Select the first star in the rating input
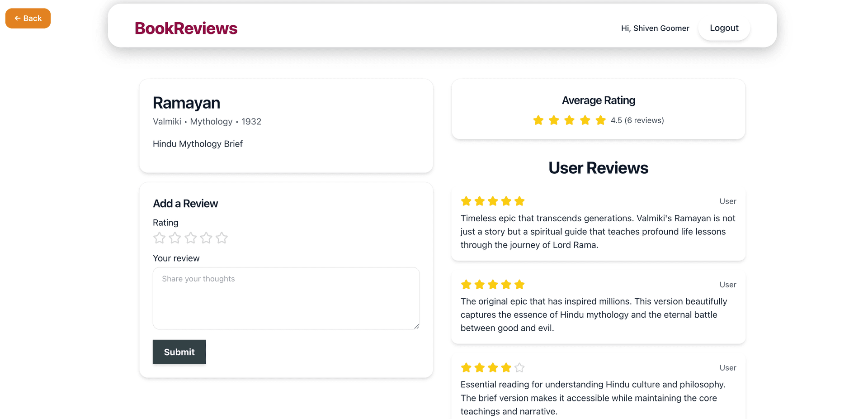This screenshot has height=419, width=868. [x=159, y=238]
